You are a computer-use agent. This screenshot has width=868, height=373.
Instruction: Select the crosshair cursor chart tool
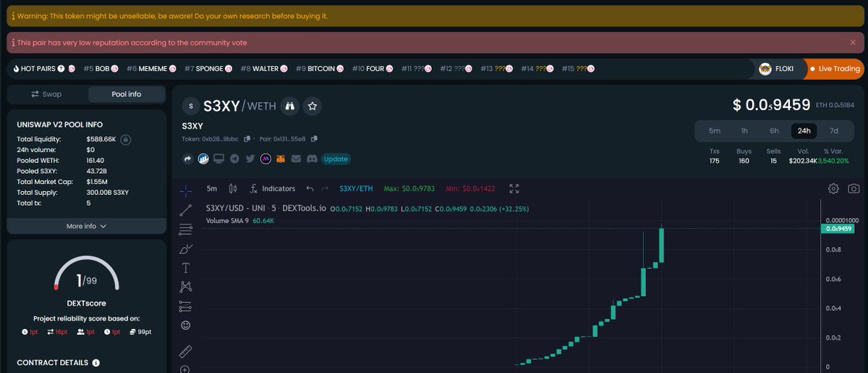pos(185,190)
